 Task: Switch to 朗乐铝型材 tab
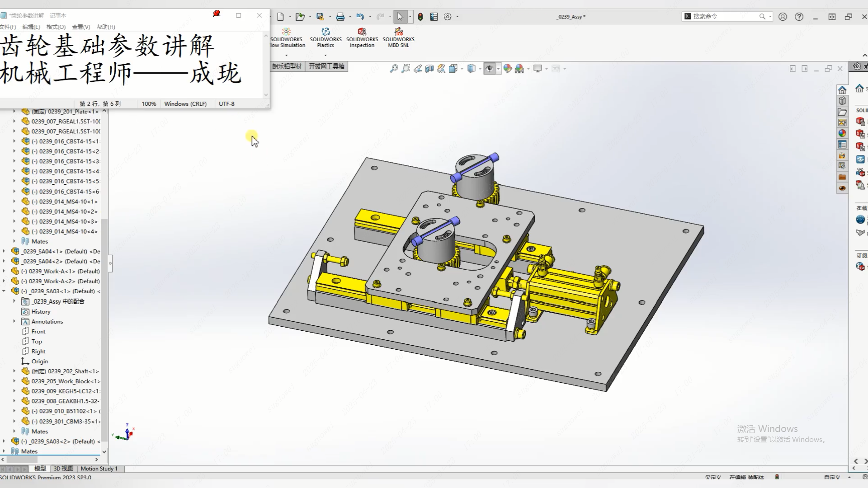pos(287,66)
